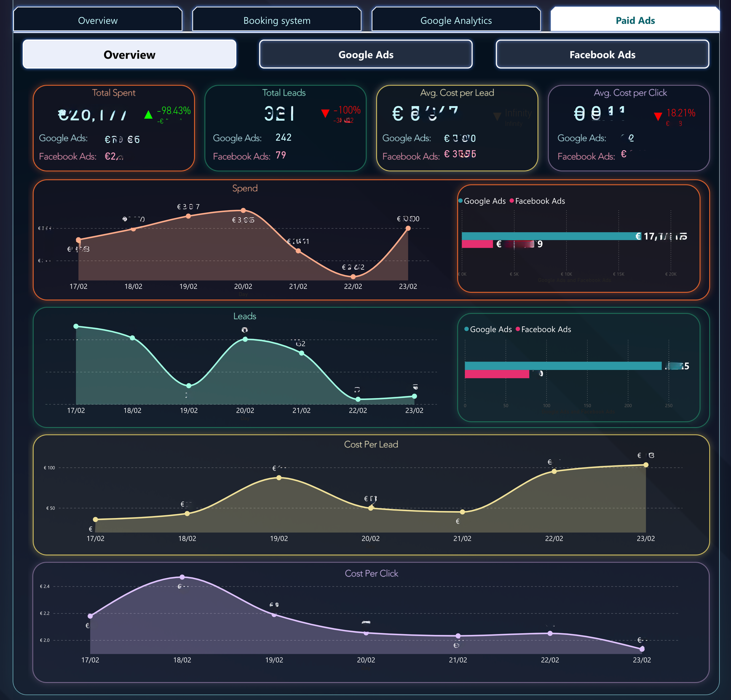Click the Avg. Cost per Click card title
Screen dimensions: 731x700
tap(630, 92)
